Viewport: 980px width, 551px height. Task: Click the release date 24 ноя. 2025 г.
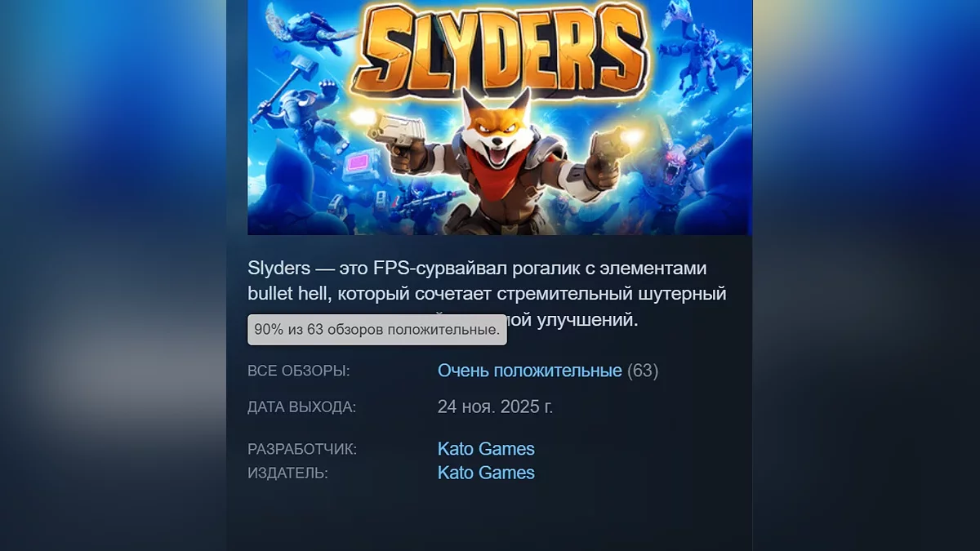coord(496,407)
